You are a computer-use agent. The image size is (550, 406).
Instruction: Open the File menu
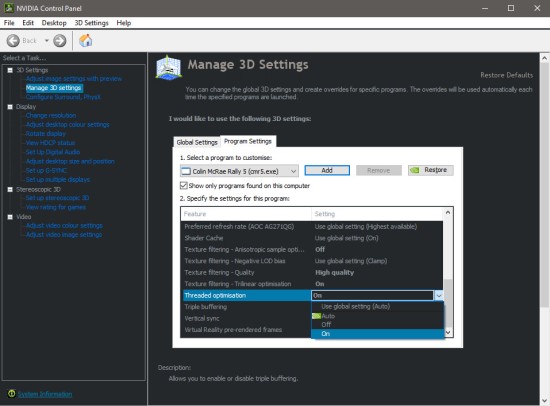pos(9,23)
